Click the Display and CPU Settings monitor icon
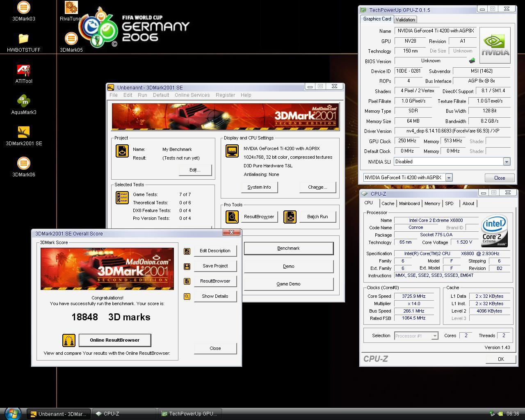The width and height of the screenshot is (525, 420). 232,151
